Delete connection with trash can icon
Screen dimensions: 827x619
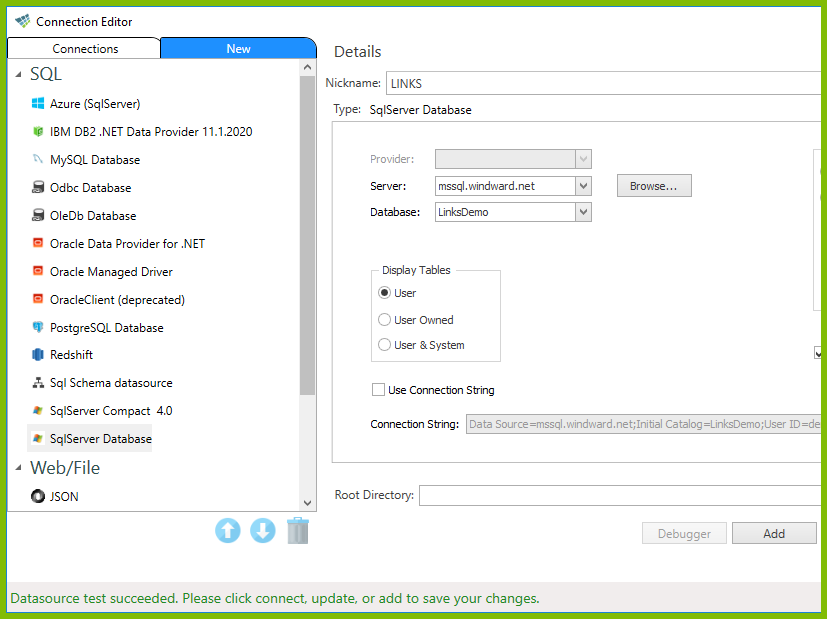[x=298, y=530]
